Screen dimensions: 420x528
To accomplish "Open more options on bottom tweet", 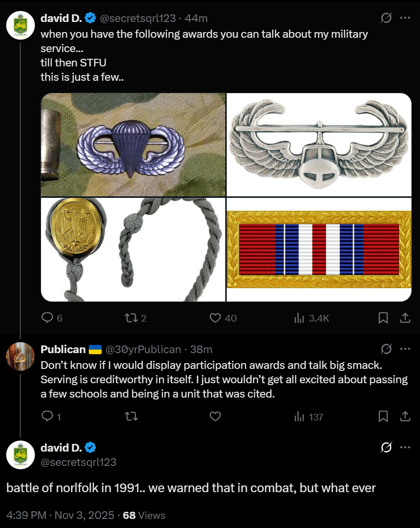I will 405,448.
